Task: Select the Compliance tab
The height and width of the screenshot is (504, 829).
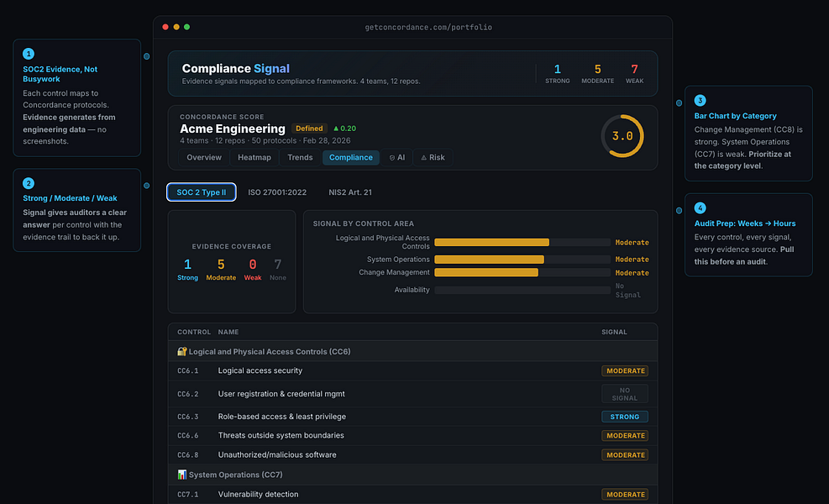Action: 351,158
